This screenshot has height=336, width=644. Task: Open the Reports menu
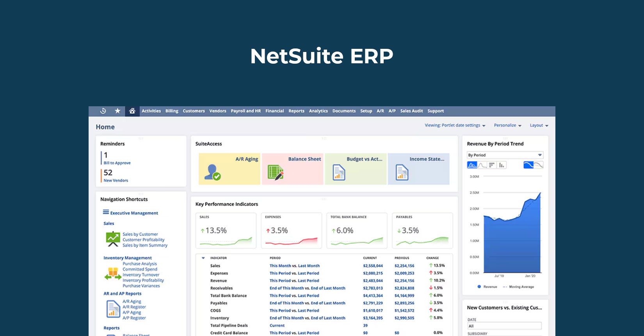click(296, 111)
